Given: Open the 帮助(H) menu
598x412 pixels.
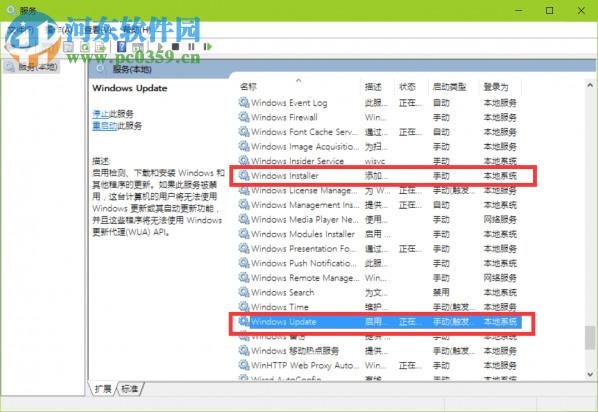Looking at the screenshot, I should click(x=137, y=30).
